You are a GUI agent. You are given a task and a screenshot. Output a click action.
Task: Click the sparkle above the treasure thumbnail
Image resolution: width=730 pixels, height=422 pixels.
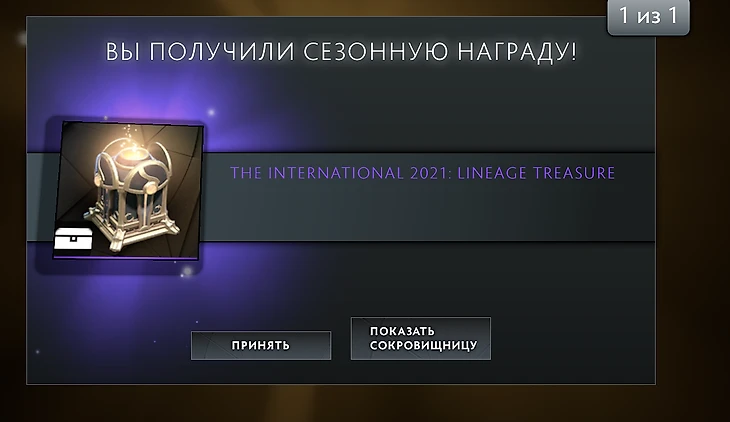point(211,112)
